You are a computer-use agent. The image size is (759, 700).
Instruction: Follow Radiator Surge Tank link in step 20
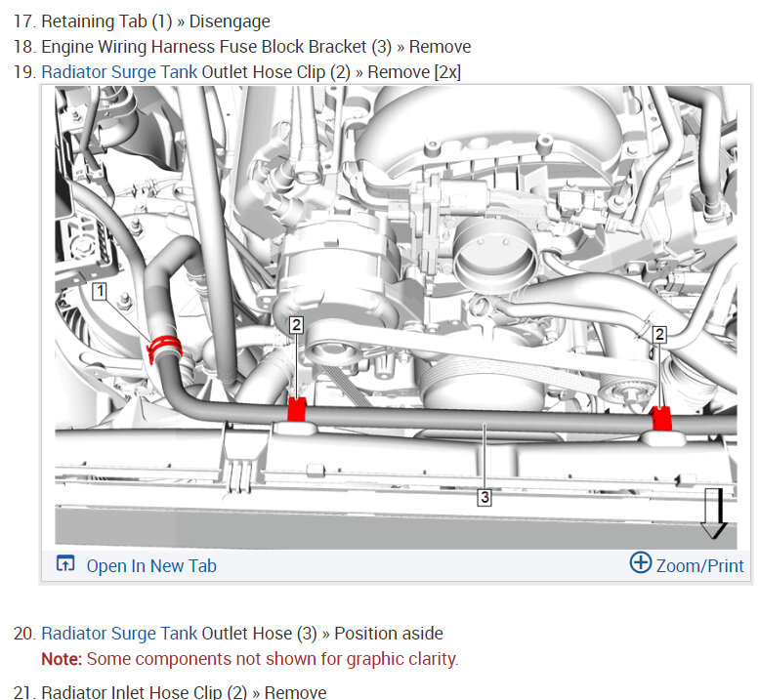(x=119, y=634)
